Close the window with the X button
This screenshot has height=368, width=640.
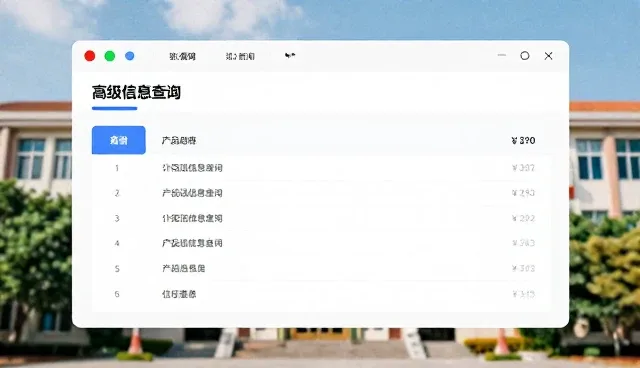click(x=549, y=56)
